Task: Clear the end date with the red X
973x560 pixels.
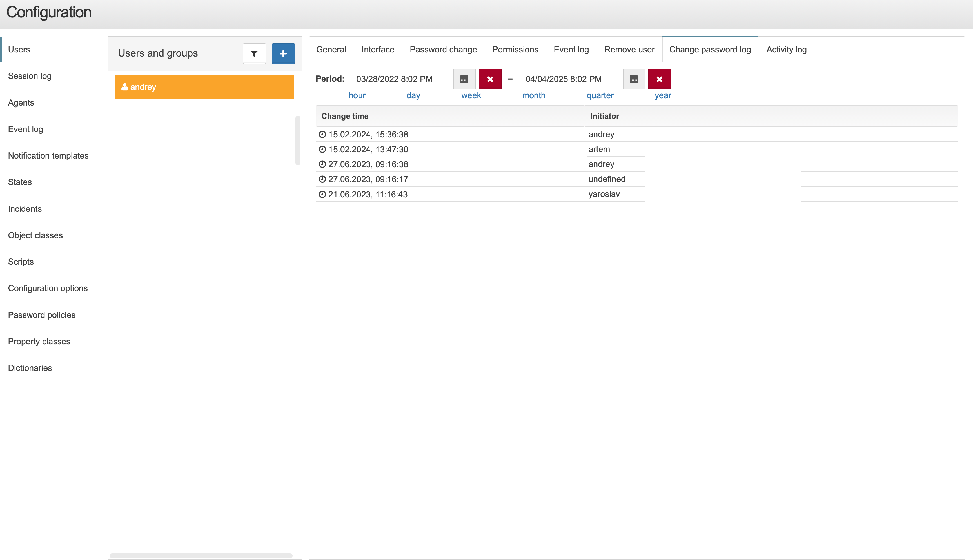Action: 659,79
